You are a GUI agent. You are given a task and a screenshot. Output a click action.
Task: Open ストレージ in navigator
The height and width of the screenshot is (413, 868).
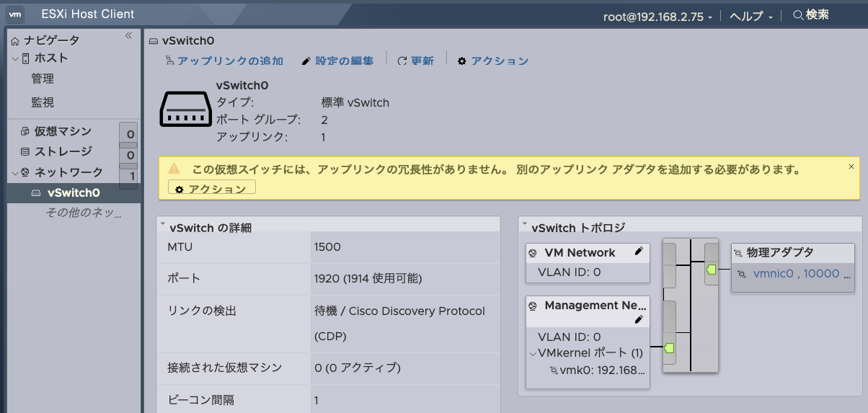(63, 151)
